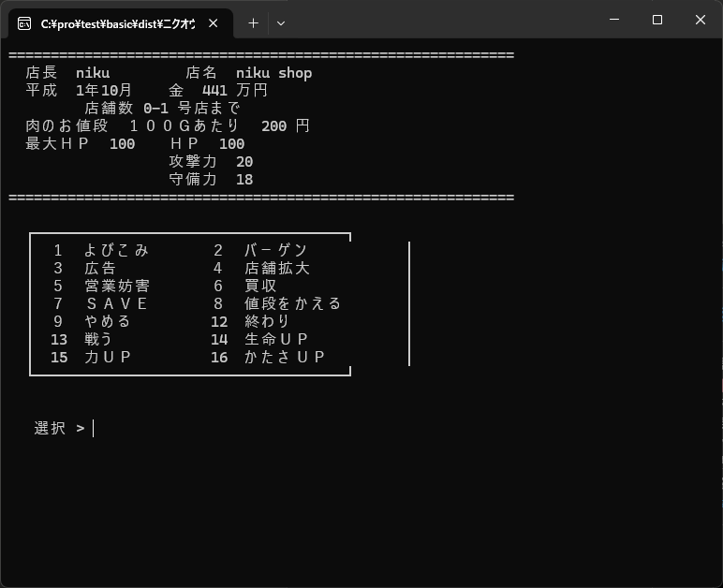Click menu option 3 広告

coord(84,268)
